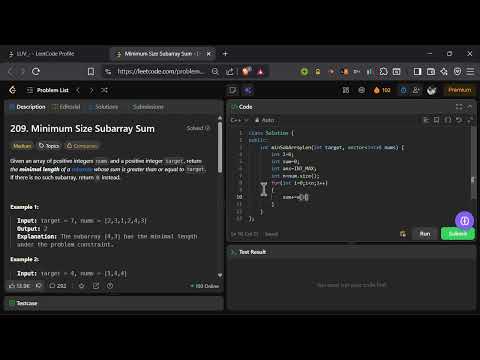Reset code to default with undo icon

point(459,120)
